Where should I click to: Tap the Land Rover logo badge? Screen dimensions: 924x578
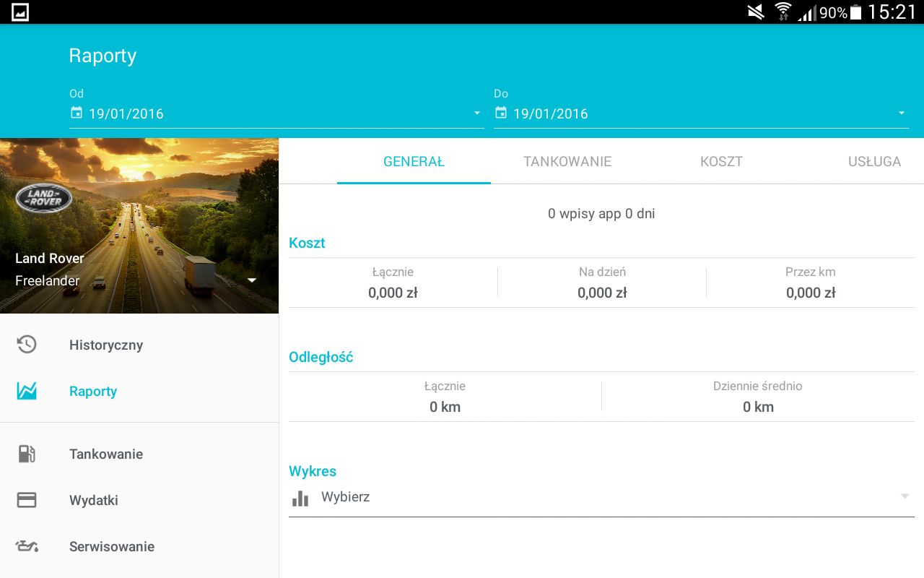[x=44, y=198]
